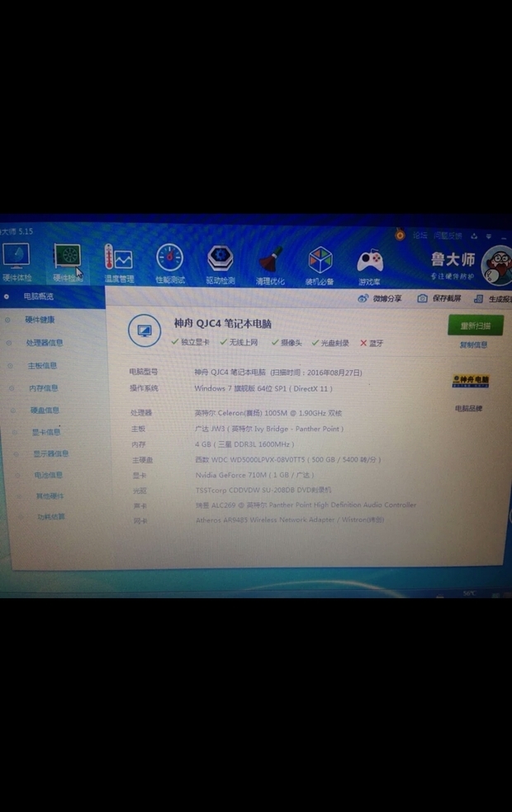512x812 pixels.
Task: Open the title bar dropdown arrow menu
Action: point(488,236)
